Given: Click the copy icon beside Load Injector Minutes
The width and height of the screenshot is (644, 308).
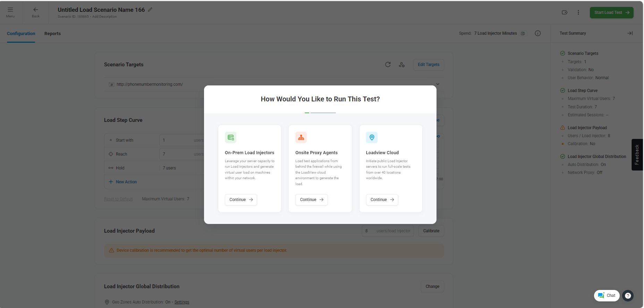Looking at the screenshot, I should (523, 34).
